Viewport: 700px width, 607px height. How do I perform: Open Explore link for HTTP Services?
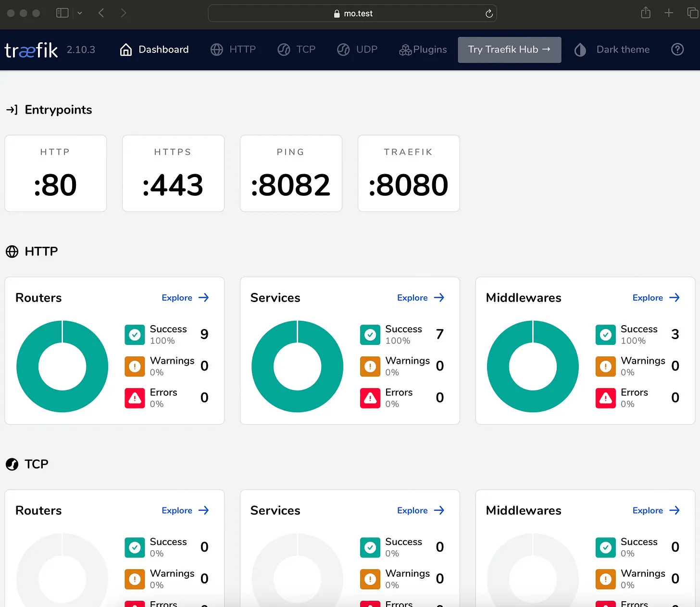coord(421,298)
